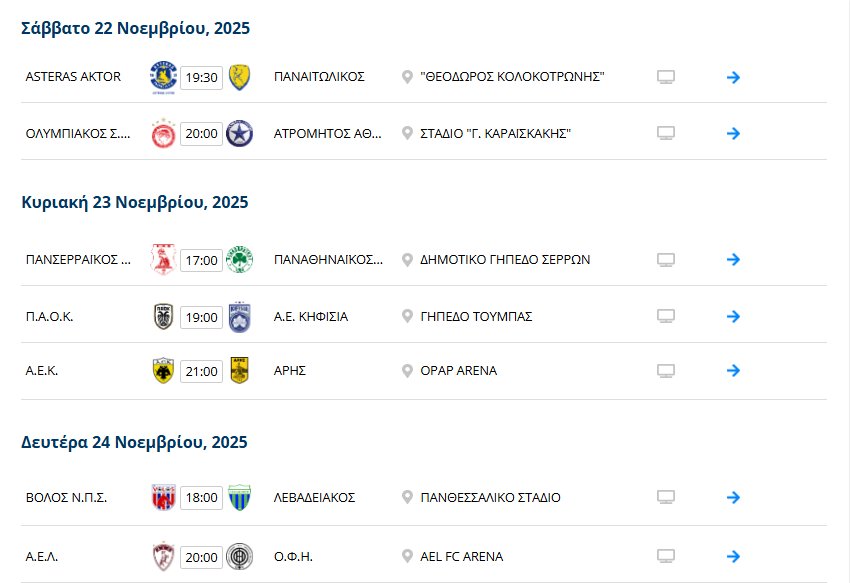Click the AEK yellow eagle crest
Viewport: 850px width, 583px height.
tap(162, 371)
